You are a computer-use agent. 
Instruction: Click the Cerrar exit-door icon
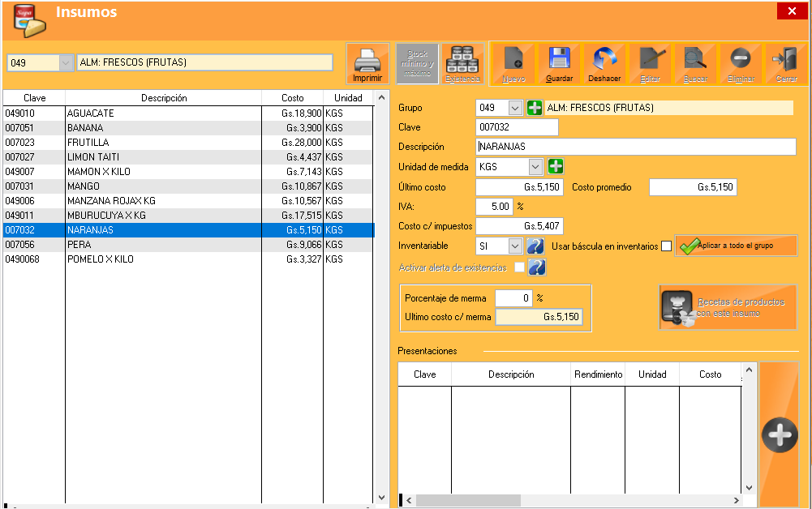click(x=786, y=63)
